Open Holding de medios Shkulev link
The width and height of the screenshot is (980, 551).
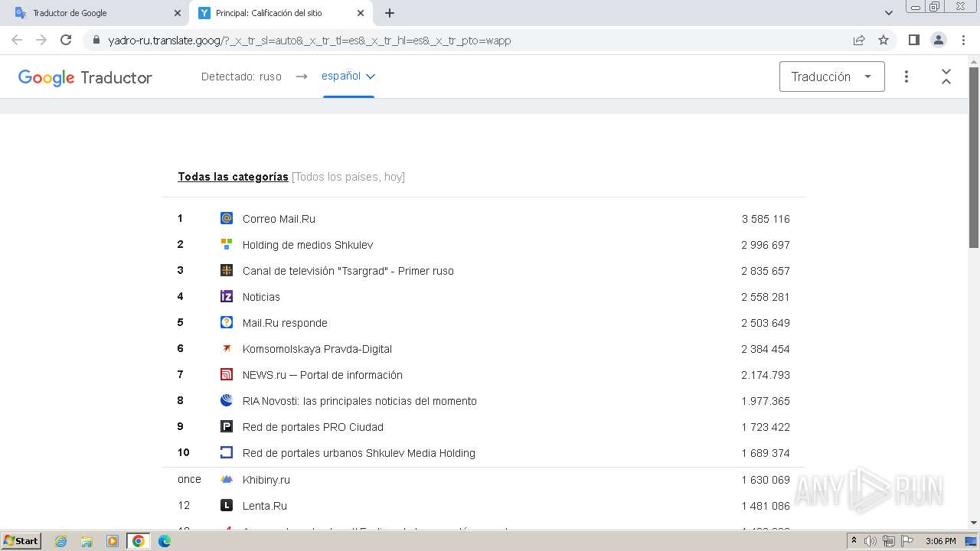308,245
